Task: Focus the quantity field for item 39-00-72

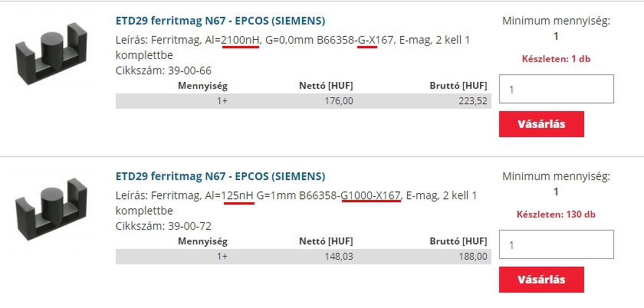Action: point(556,245)
